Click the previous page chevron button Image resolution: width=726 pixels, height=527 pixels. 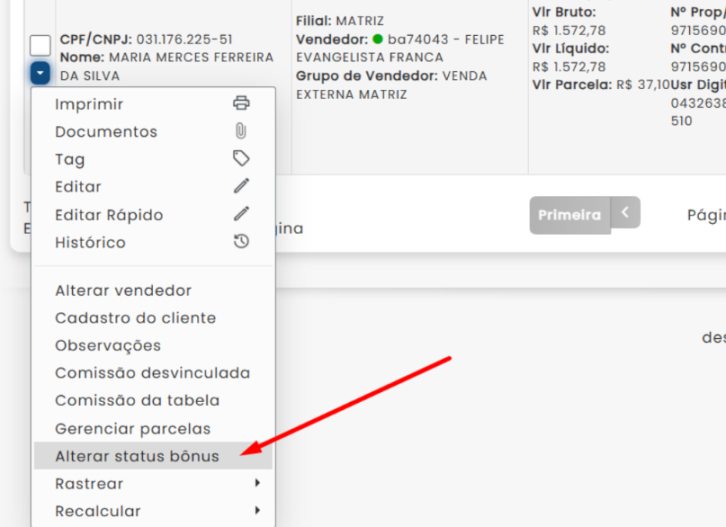point(626,213)
